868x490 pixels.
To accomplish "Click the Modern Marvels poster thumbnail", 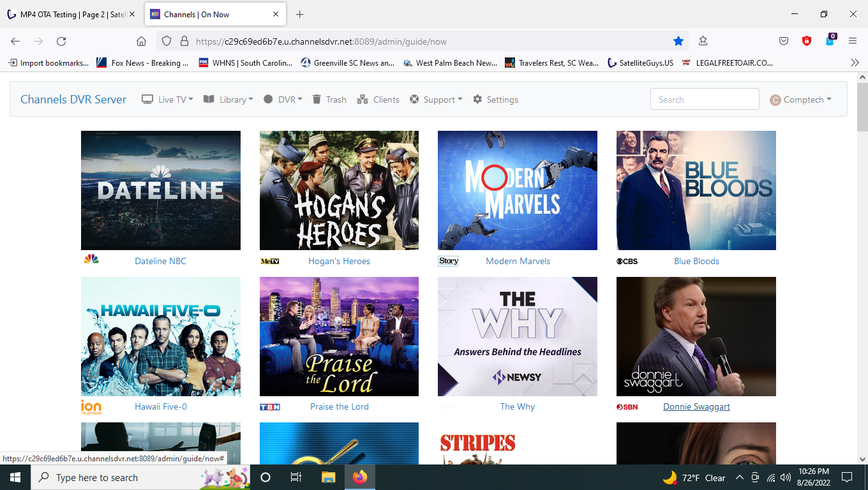I will [x=518, y=190].
